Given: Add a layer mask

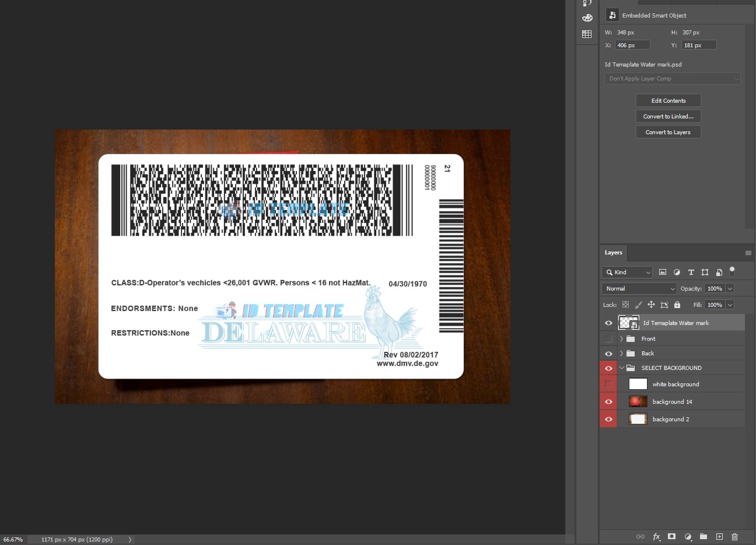Looking at the screenshot, I should [x=672, y=536].
